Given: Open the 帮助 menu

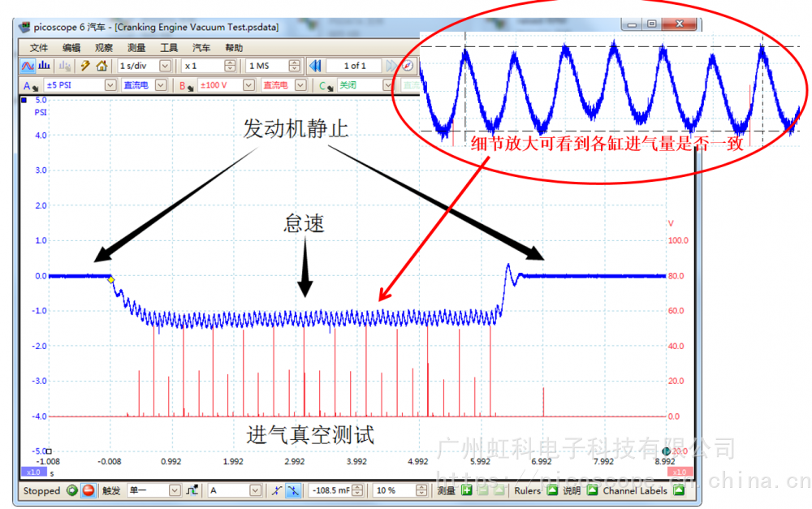Looking at the screenshot, I should [x=234, y=48].
